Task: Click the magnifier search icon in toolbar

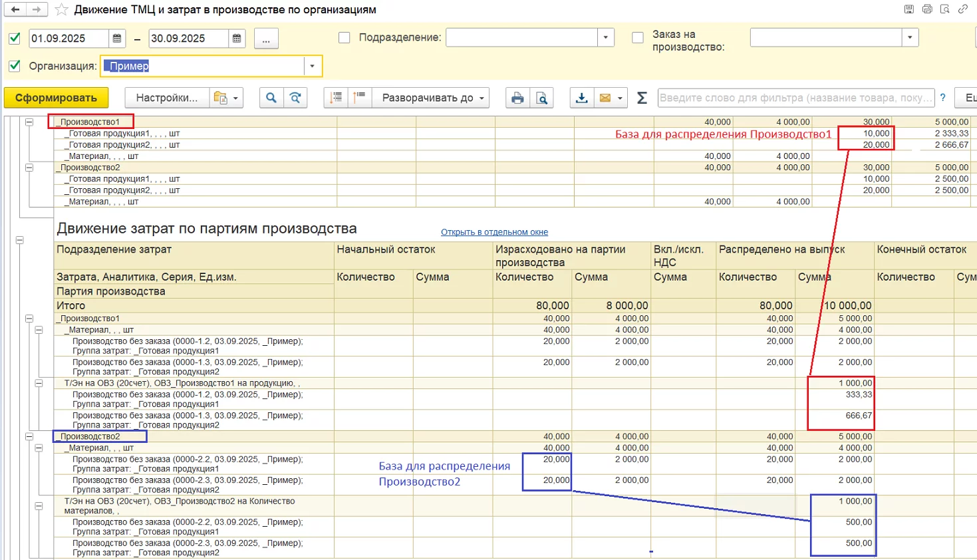Action: click(x=271, y=98)
